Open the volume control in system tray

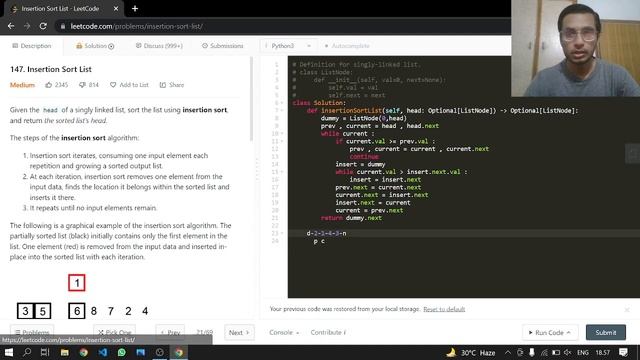(568, 352)
